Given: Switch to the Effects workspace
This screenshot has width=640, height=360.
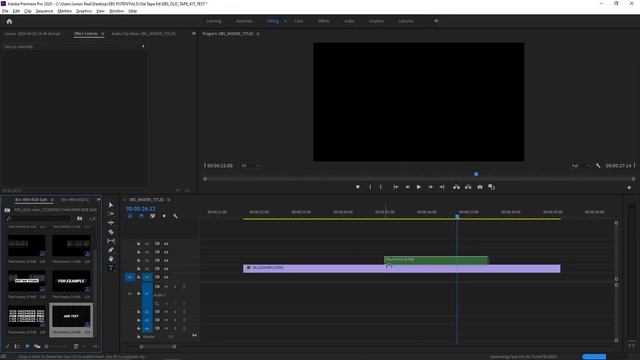Looking at the screenshot, I should (x=324, y=21).
